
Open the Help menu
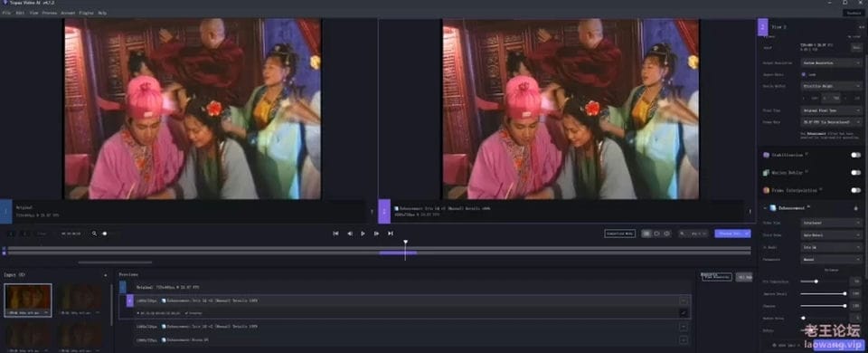[x=102, y=12]
